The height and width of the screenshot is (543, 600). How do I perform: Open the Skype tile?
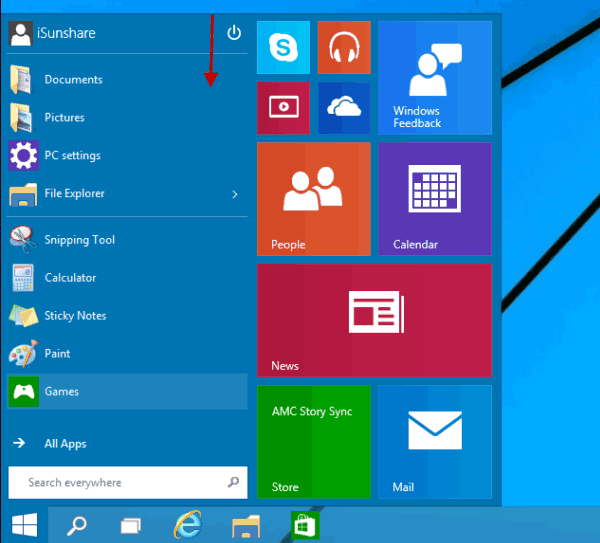(283, 47)
